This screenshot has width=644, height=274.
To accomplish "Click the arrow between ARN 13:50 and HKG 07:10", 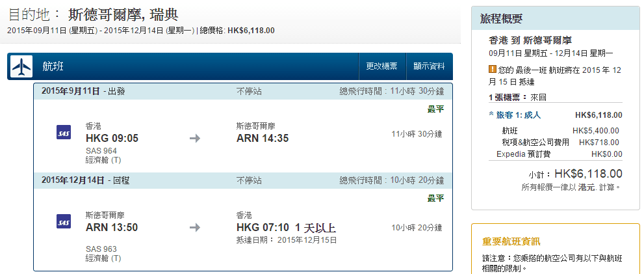I will point(194,227).
